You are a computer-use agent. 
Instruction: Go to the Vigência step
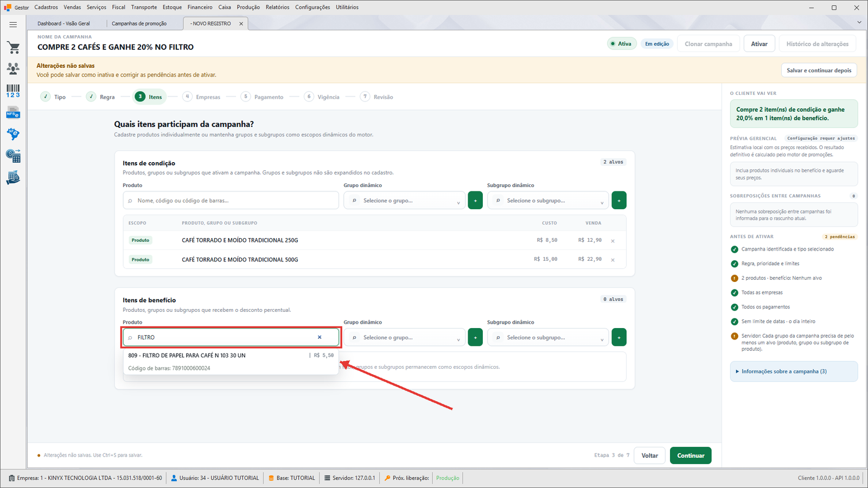point(322,97)
